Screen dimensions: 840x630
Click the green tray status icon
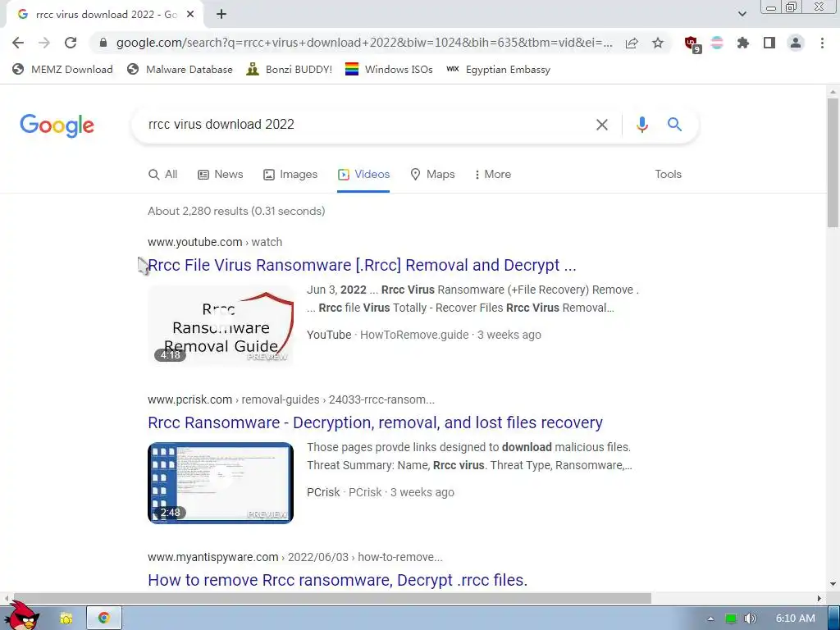[x=731, y=619]
